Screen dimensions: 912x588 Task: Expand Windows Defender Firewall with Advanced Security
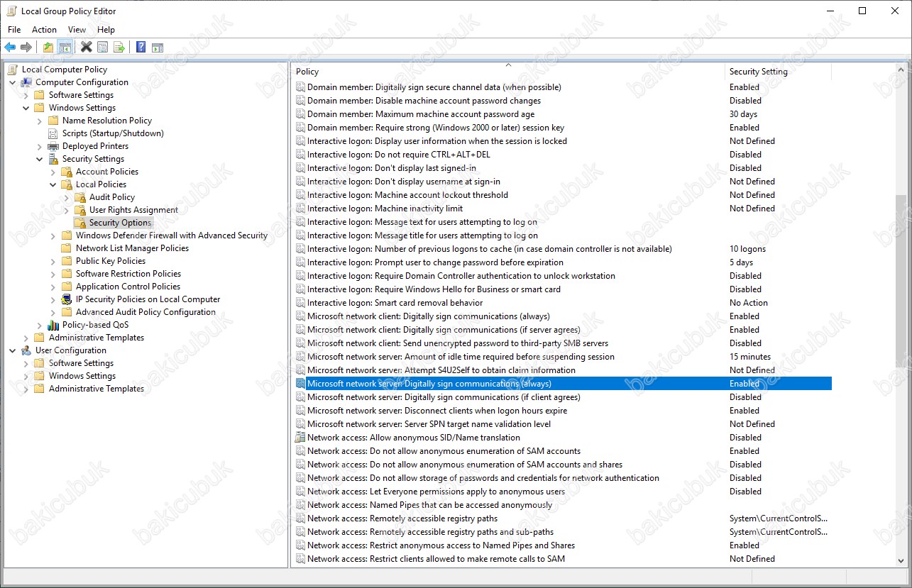[53, 235]
